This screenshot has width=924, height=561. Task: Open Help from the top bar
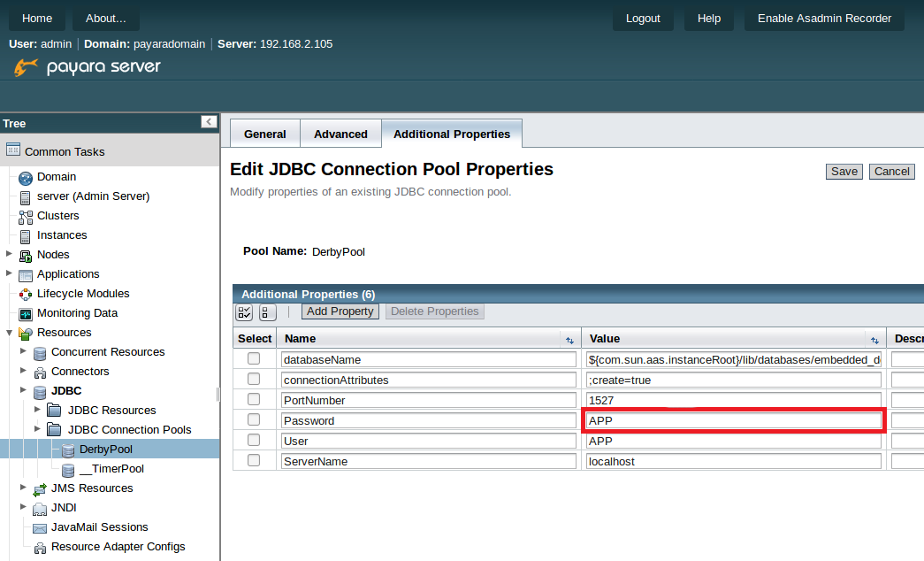(x=709, y=19)
